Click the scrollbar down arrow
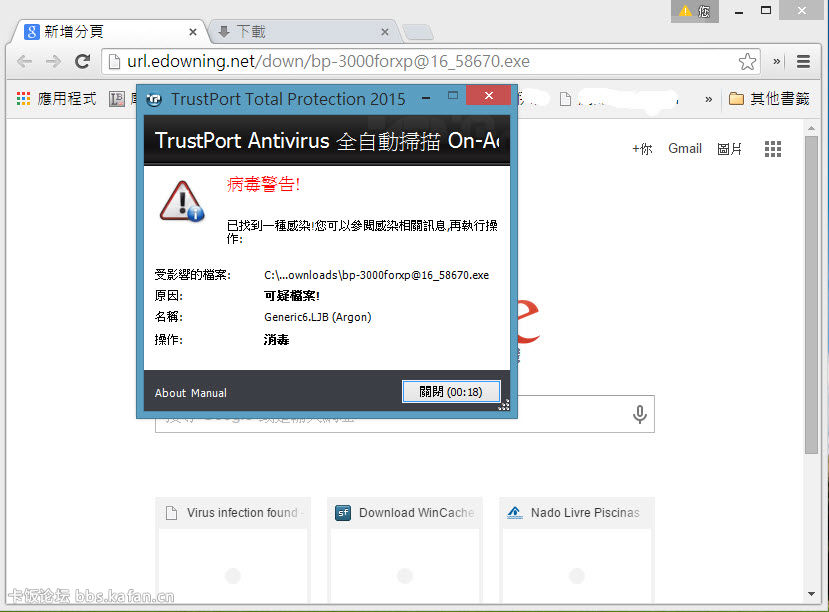The image size is (829, 612). (x=812, y=594)
